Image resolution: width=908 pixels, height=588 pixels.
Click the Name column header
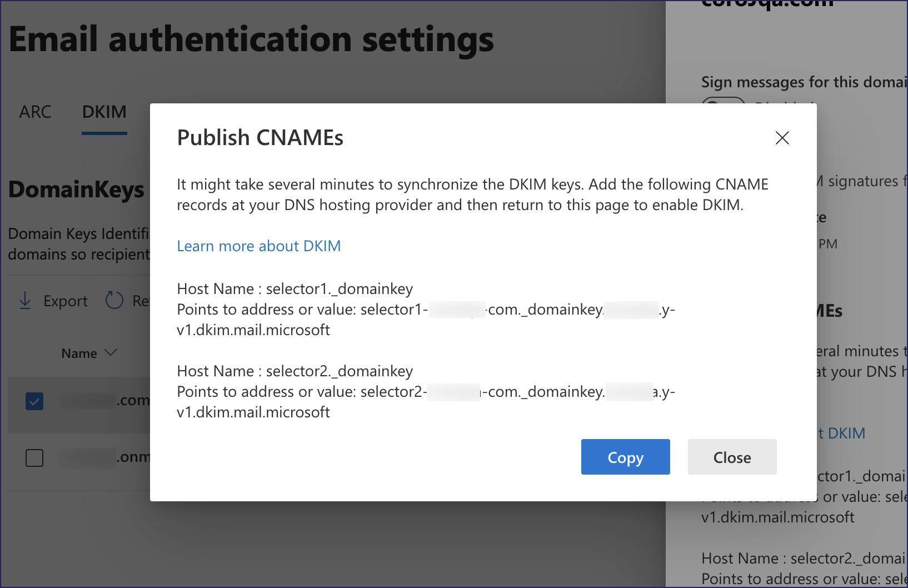click(79, 353)
